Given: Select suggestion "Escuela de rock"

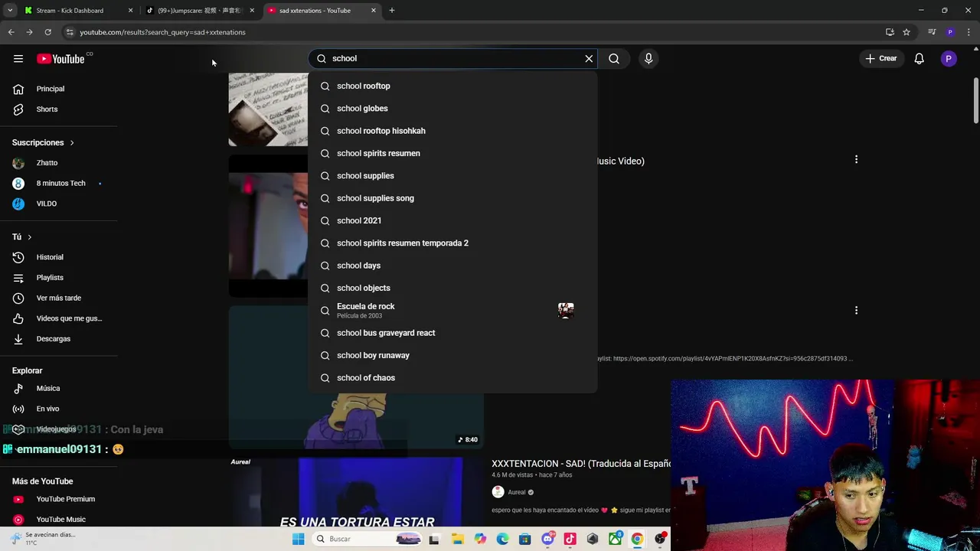Looking at the screenshot, I should pos(452,311).
